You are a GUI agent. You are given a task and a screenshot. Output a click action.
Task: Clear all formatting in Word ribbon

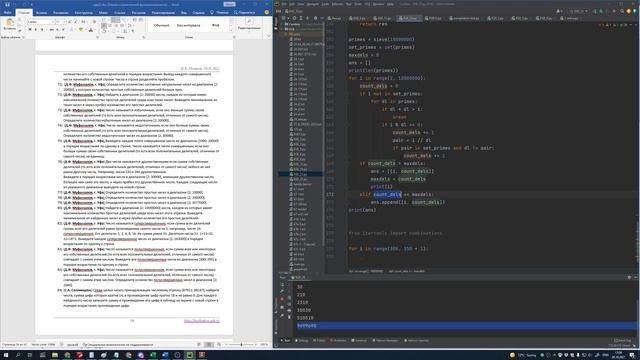click(94, 22)
